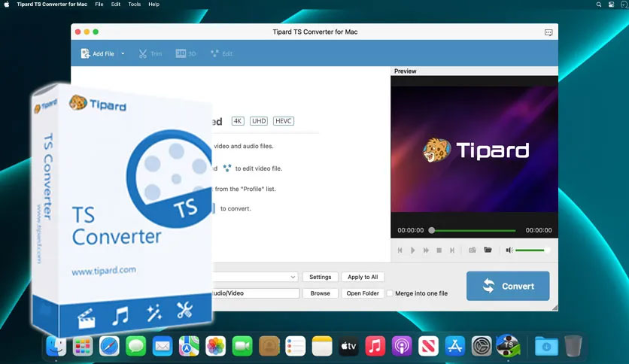Viewport: 629px width, 364px height.
Task: Open the Trash in dock
Action: pyautogui.click(x=573, y=346)
